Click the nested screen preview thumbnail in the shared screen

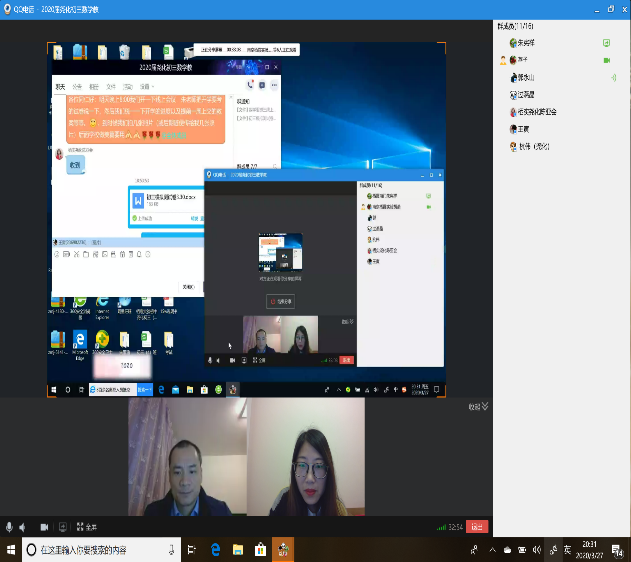(280, 252)
